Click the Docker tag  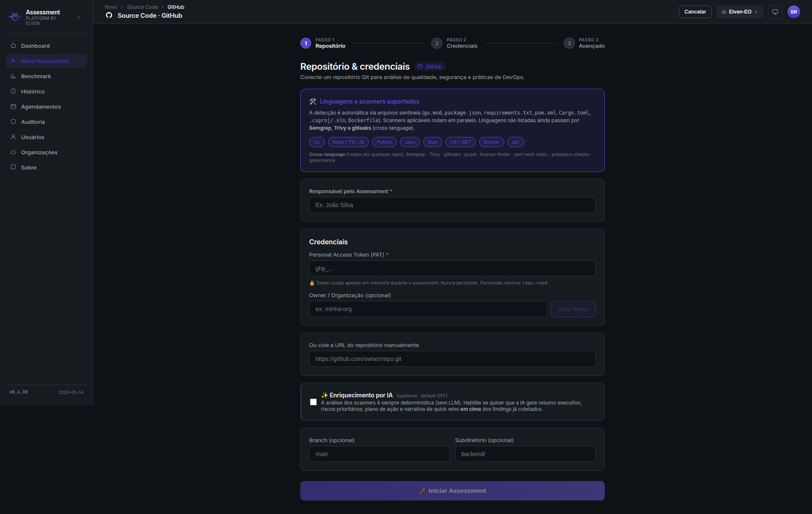(491, 142)
